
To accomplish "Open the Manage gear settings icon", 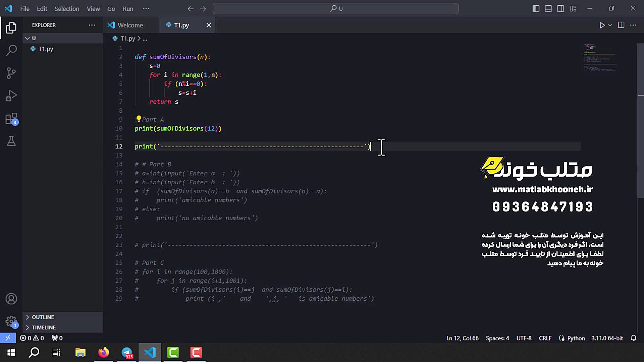I will (x=11, y=321).
